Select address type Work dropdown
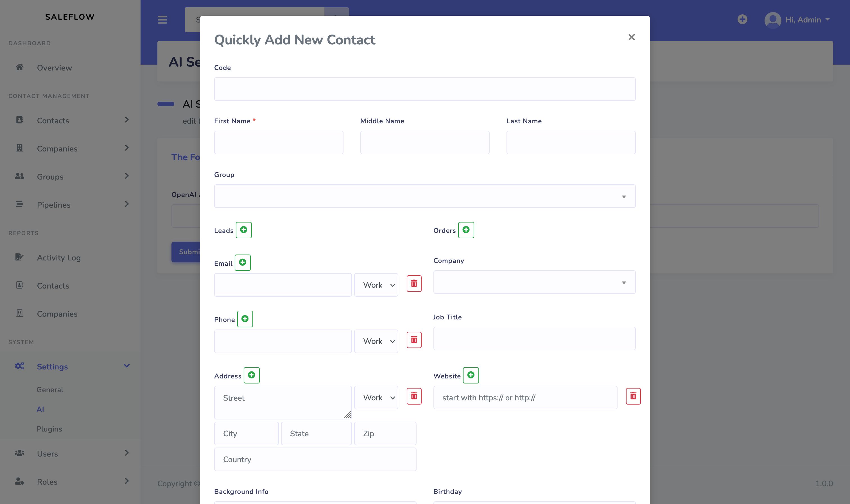 click(376, 398)
